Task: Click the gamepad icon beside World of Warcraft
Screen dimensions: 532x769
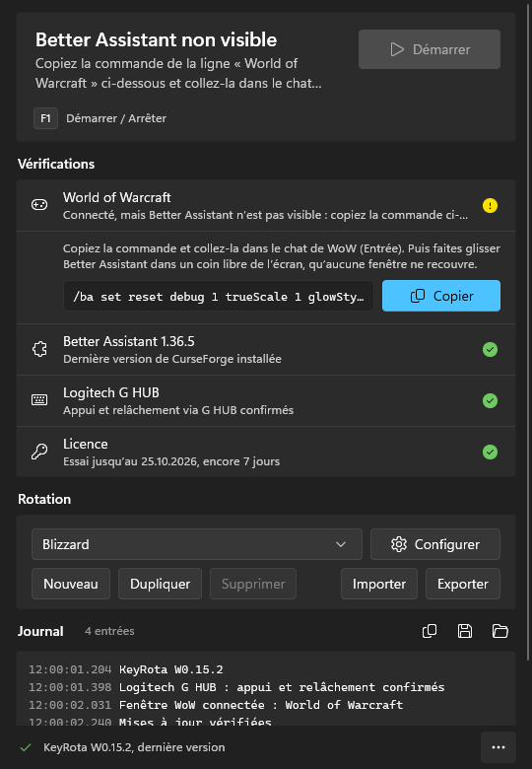Action: (39, 205)
